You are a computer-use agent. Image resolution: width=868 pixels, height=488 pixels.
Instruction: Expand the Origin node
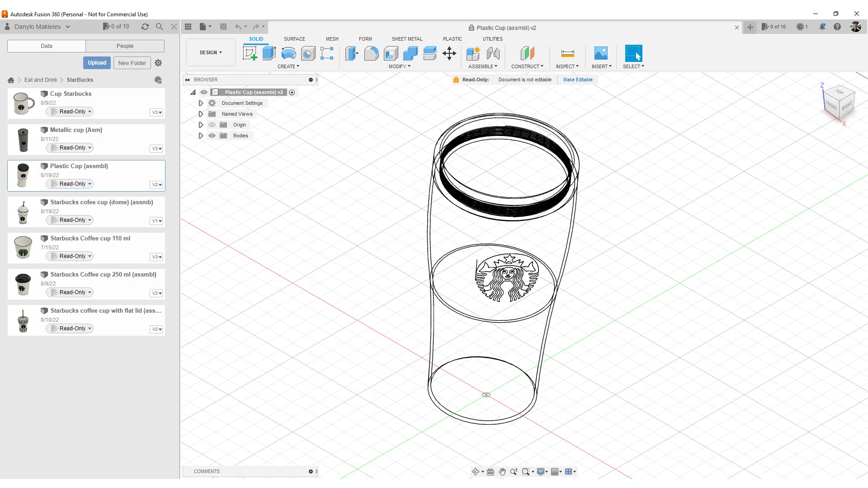tap(201, 125)
